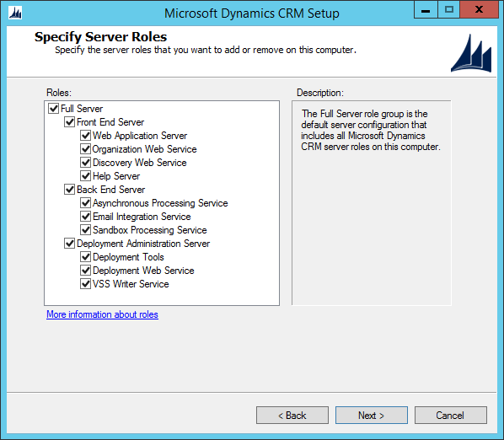Select the Full Server label text
504x440 pixels.
[x=82, y=109]
